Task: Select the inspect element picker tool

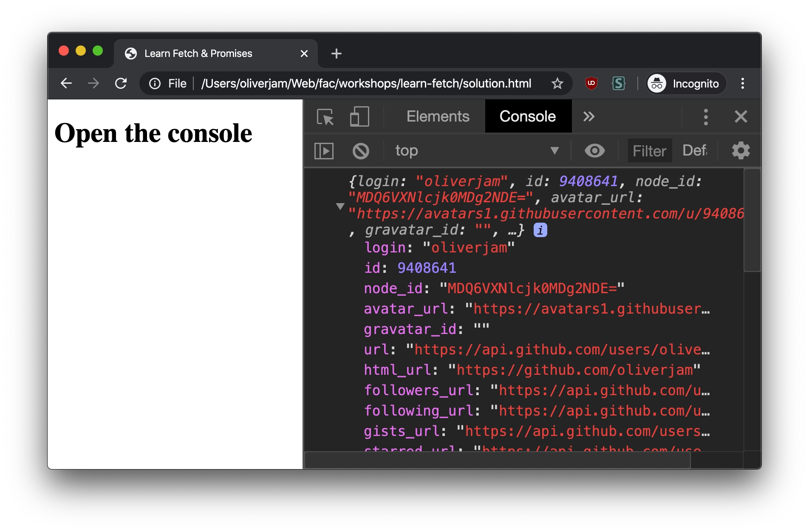Action: click(x=325, y=117)
